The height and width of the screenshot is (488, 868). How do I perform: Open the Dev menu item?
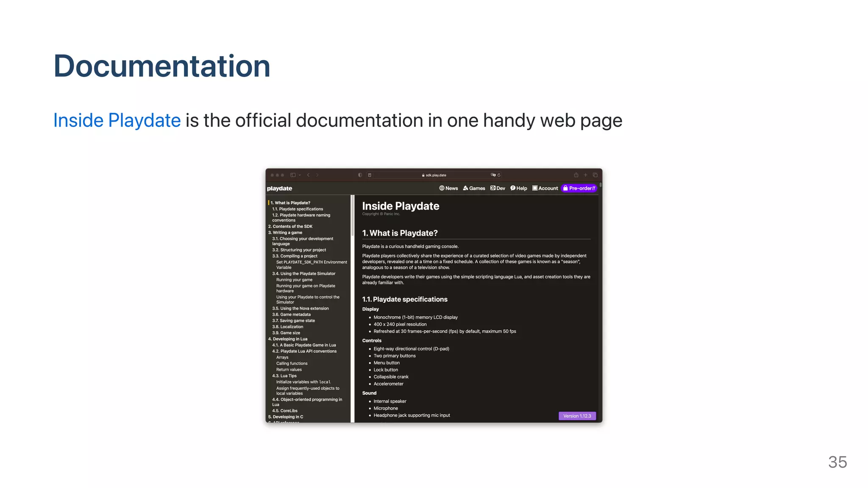tap(498, 189)
